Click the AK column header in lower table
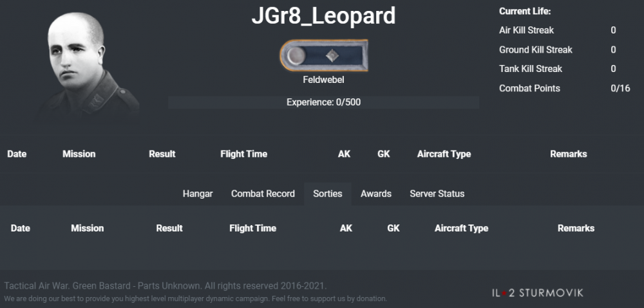The width and height of the screenshot is (644, 308). 346,228
